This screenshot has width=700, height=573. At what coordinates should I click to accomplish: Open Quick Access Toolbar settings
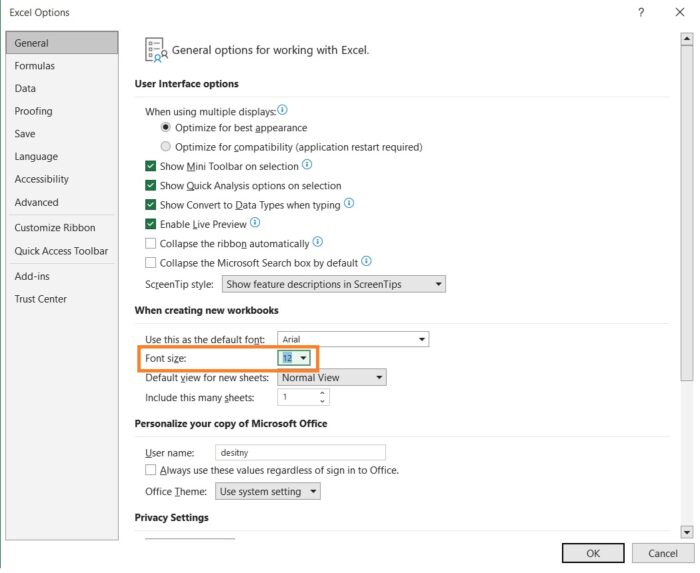[x=62, y=251]
